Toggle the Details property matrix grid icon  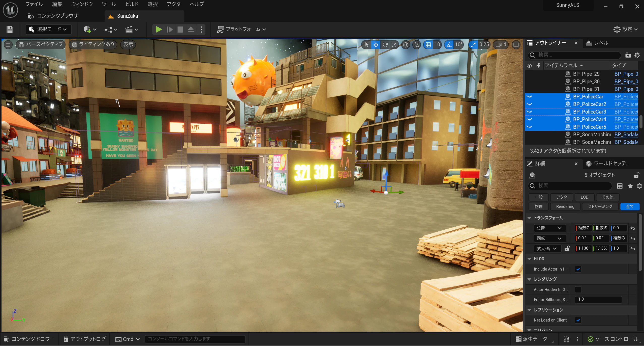(620, 186)
